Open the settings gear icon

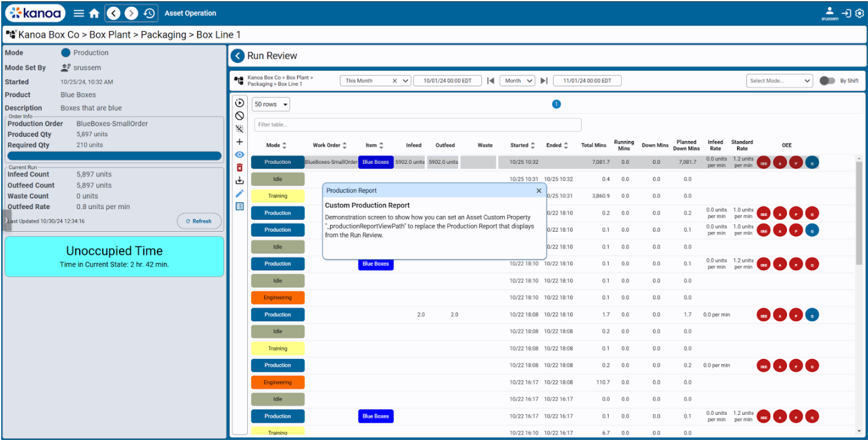(859, 13)
